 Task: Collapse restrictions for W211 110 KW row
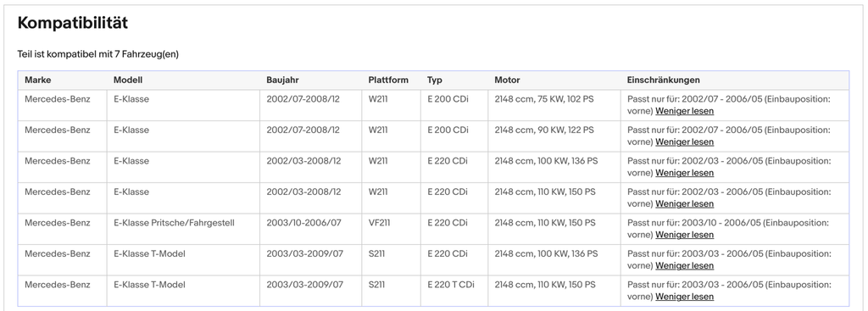coord(684,203)
